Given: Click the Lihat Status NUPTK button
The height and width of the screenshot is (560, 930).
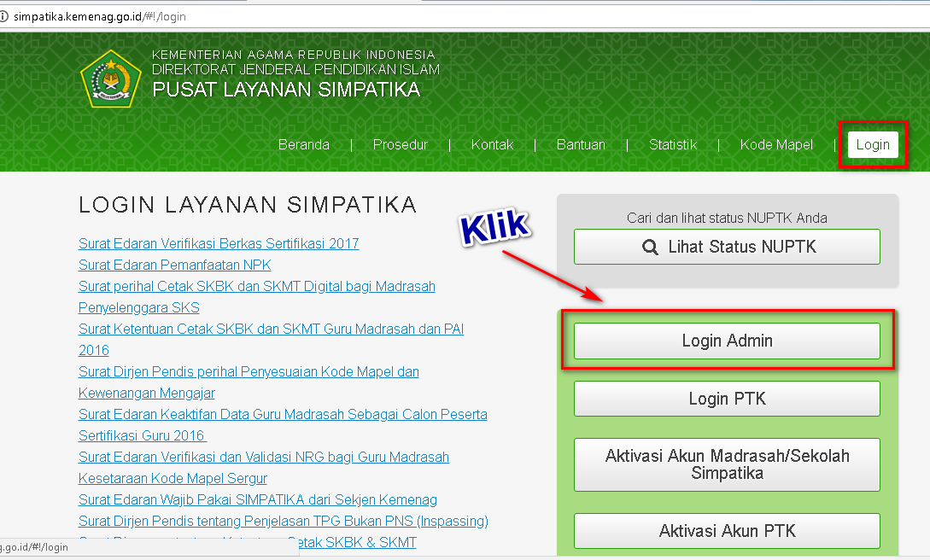Looking at the screenshot, I should coord(727,247).
